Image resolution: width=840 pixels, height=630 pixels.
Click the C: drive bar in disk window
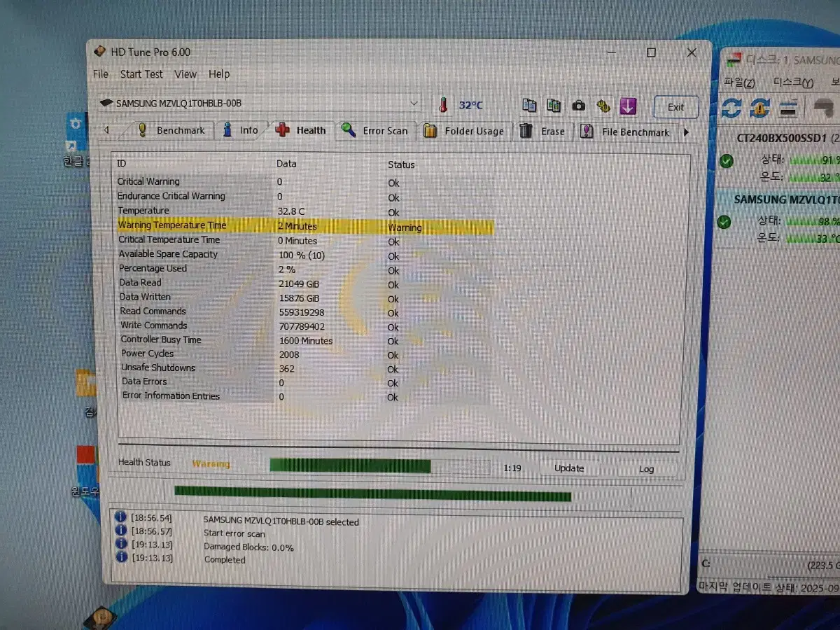(x=770, y=564)
